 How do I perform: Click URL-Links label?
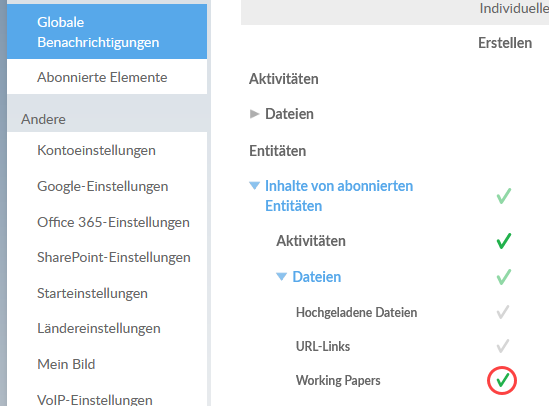point(323,346)
